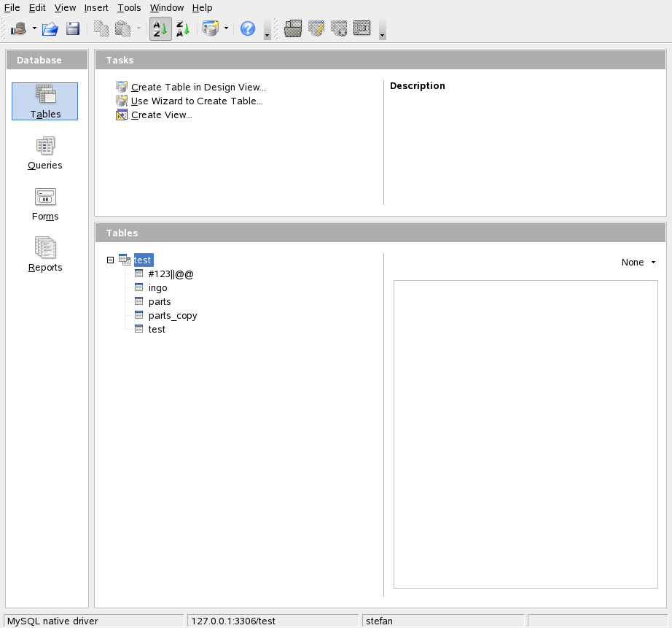Viewport: 672px width, 628px height.
Task: Open the Reports section in sidebar
Action: pos(45,255)
